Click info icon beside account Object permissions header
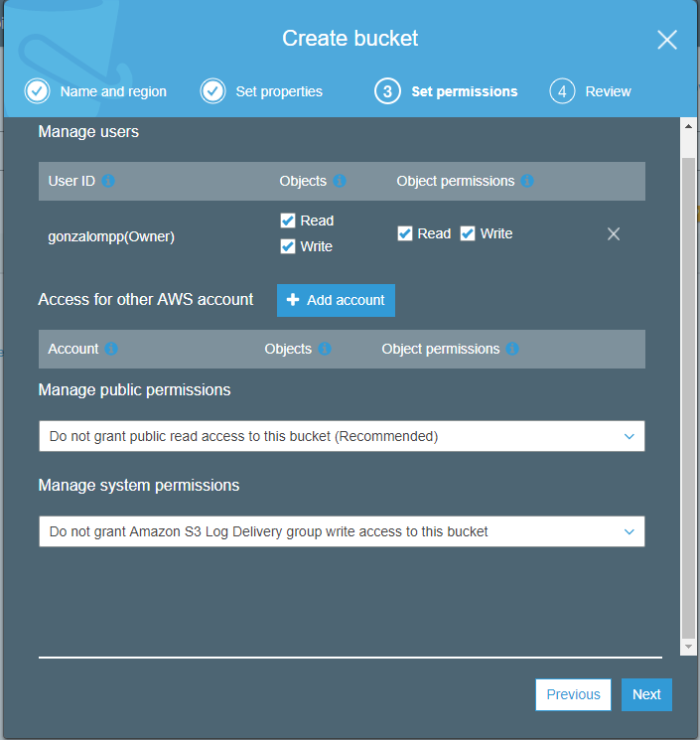The width and height of the screenshot is (700, 740). tap(512, 349)
